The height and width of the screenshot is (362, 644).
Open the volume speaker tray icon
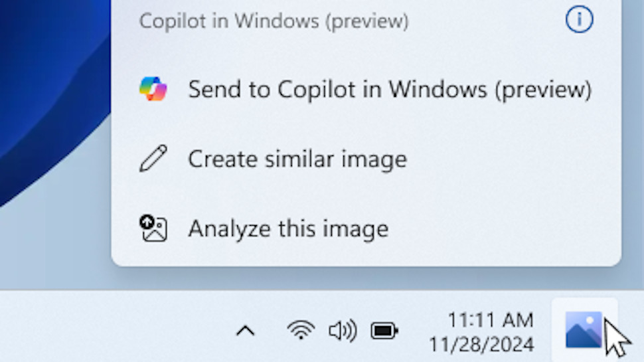(343, 331)
